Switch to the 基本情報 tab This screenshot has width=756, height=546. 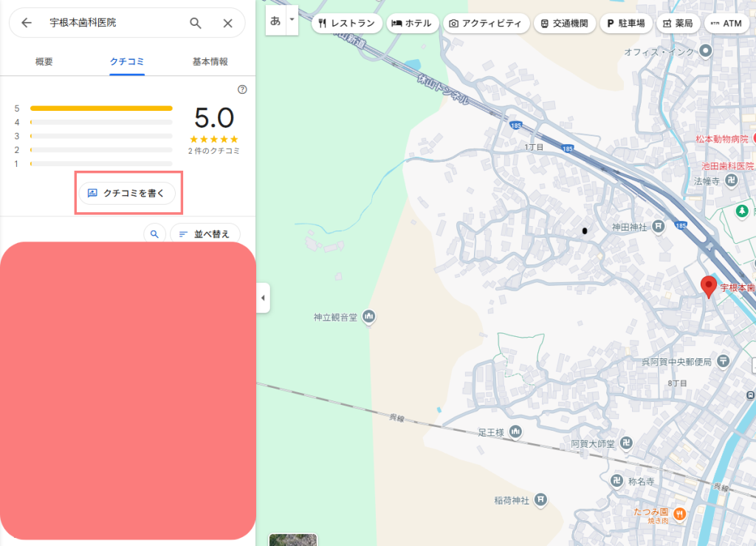point(210,62)
